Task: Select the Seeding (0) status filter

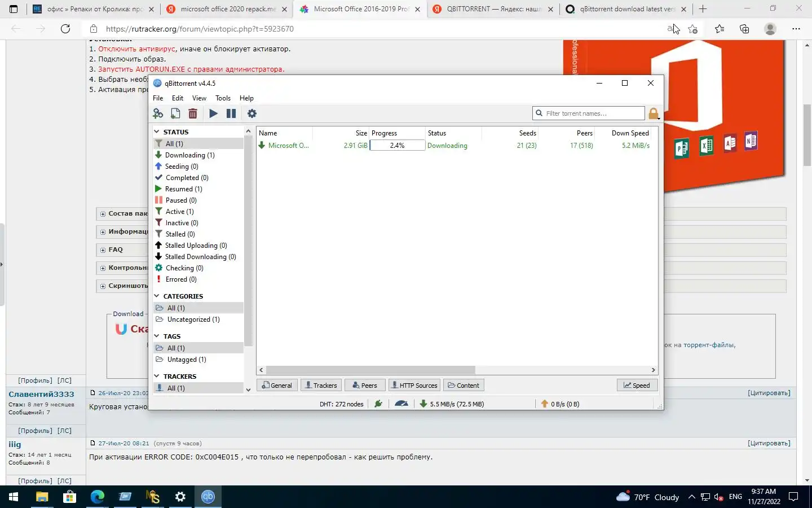Action: pyautogui.click(x=182, y=167)
